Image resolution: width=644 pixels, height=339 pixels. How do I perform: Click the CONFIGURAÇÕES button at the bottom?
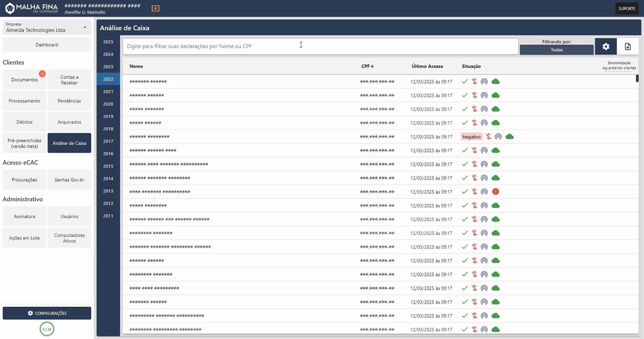pos(47,313)
